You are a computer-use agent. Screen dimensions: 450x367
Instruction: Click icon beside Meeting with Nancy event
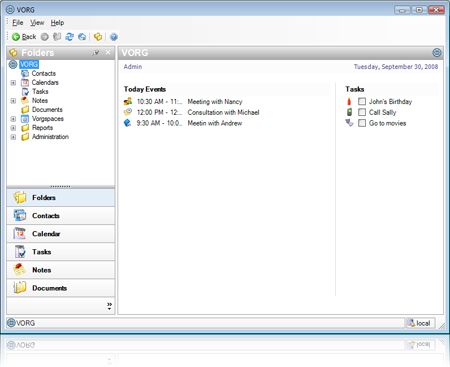click(128, 101)
